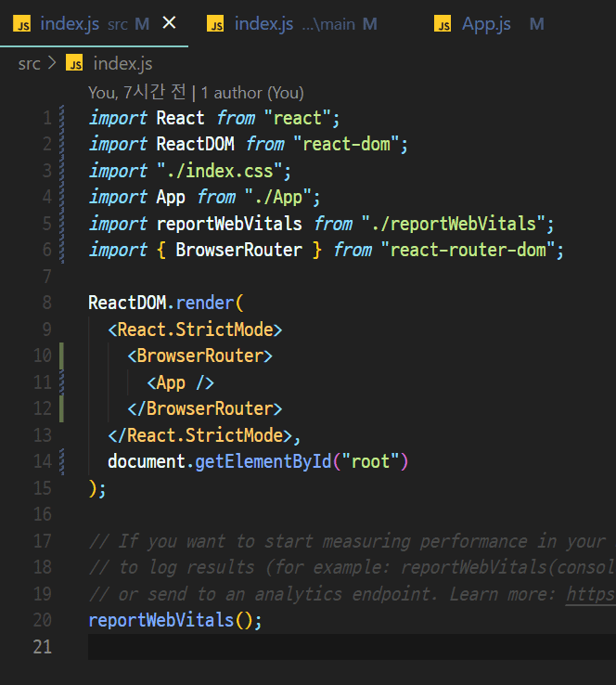
Task: Select line number 1 in gutter
Action: 46,118
